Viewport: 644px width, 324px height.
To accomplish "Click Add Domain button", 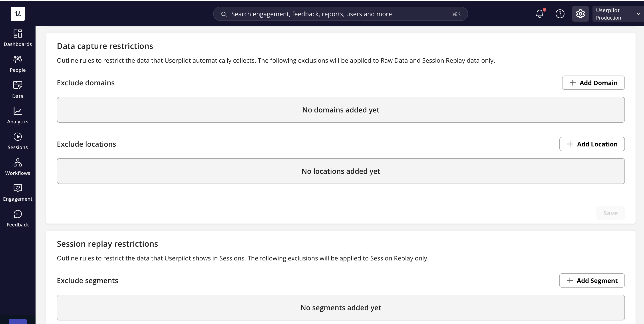I will coord(593,83).
